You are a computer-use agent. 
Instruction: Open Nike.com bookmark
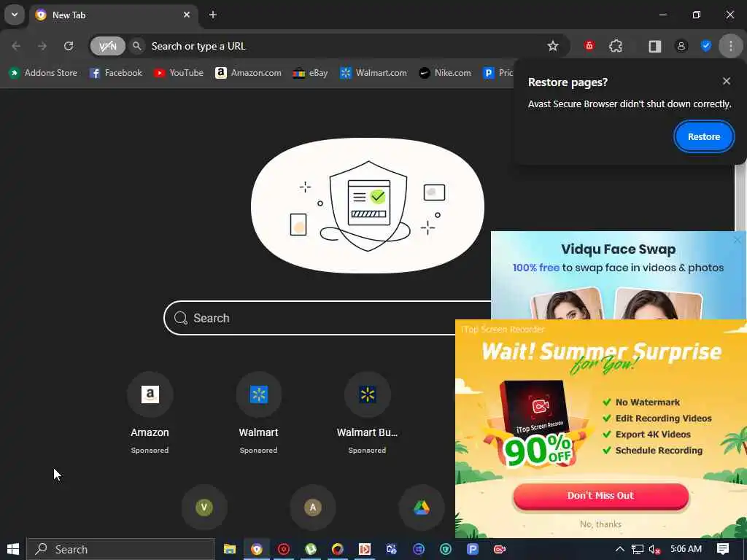pyautogui.click(x=445, y=73)
